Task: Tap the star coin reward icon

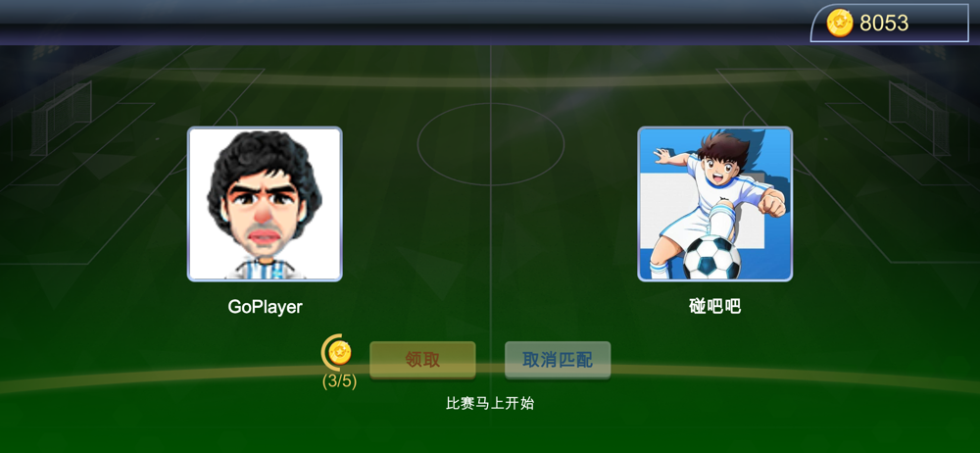Action: coord(340,353)
